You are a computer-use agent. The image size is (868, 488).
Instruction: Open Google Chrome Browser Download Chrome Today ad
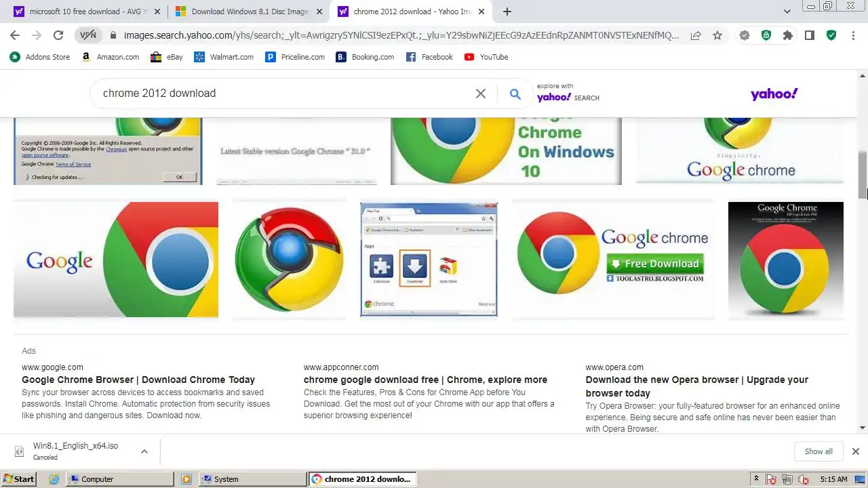[x=138, y=380]
